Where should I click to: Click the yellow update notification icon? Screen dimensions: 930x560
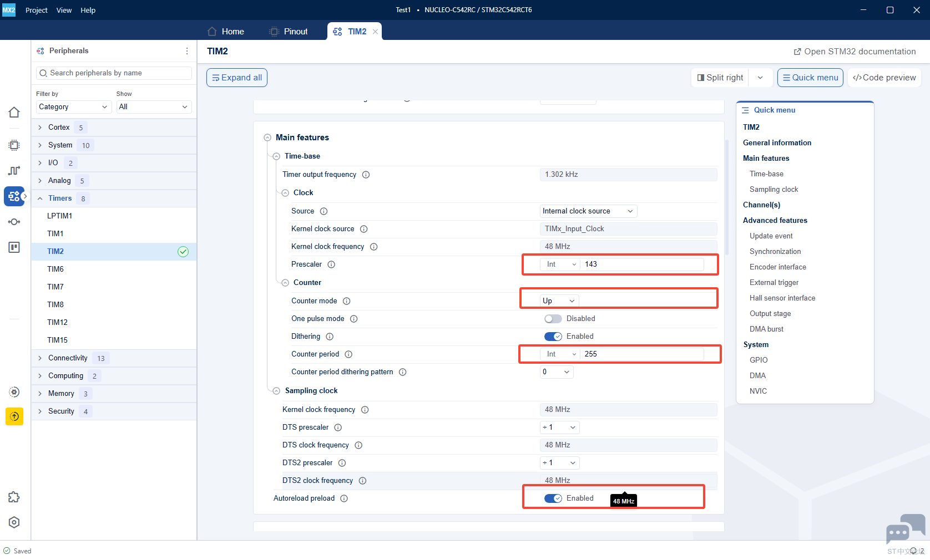click(14, 416)
